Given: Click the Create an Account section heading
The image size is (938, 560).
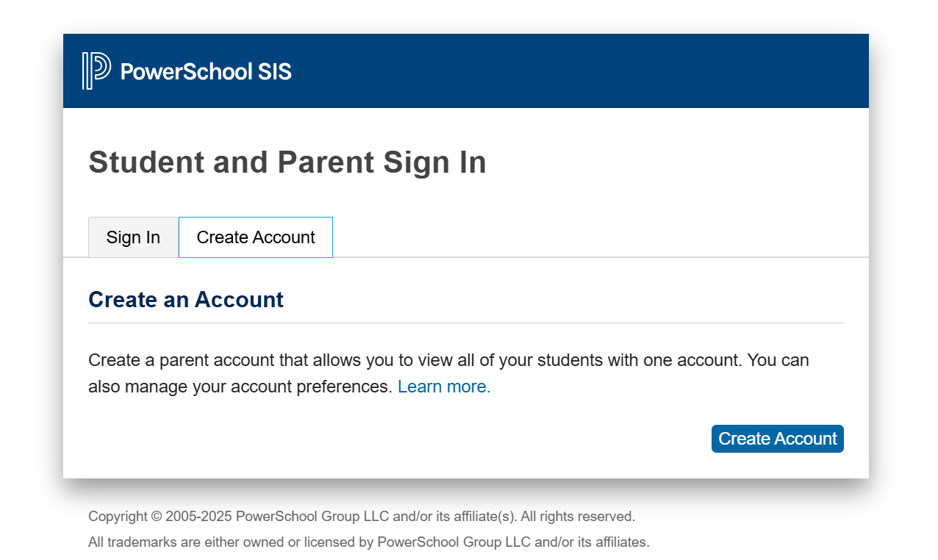Looking at the screenshot, I should pyautogui.click(x=186, y=300).
